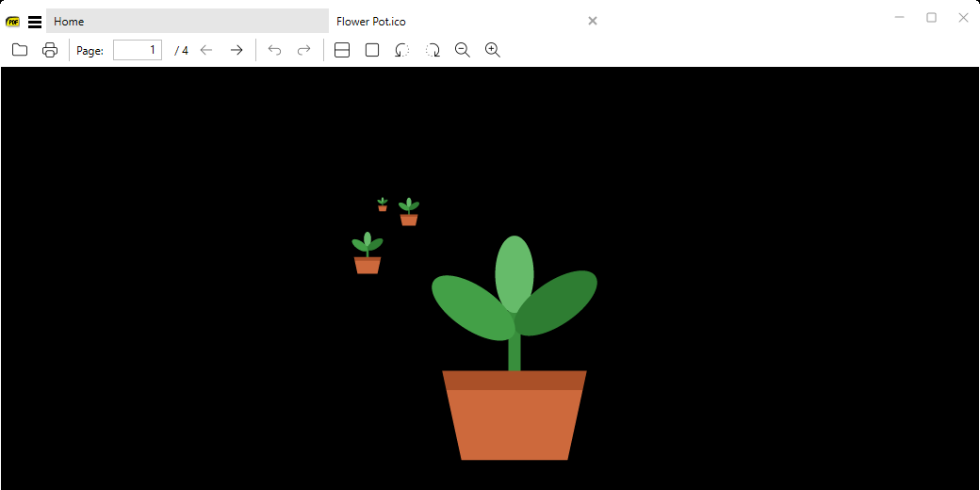Switch to the Home tab

point(187,21)
